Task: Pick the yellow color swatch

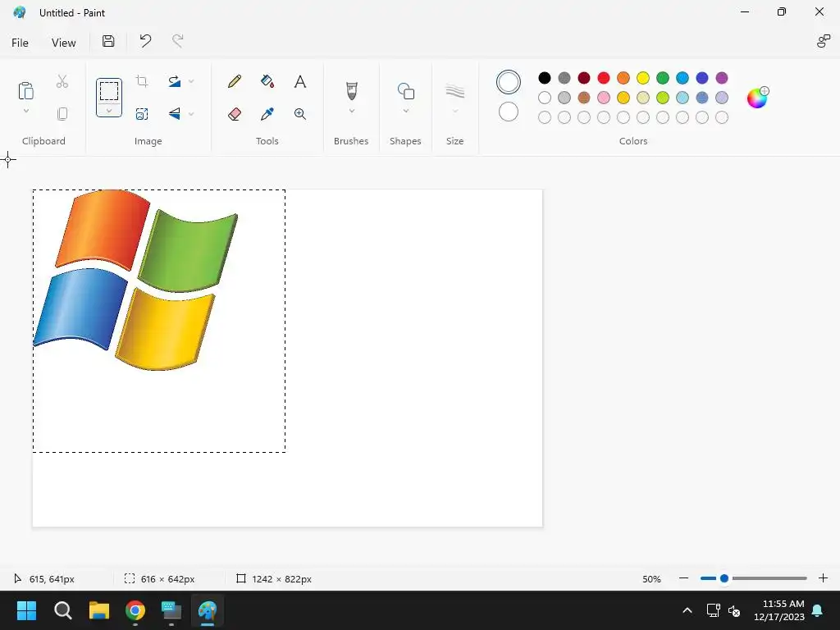Action: click(x=643, y=78)
